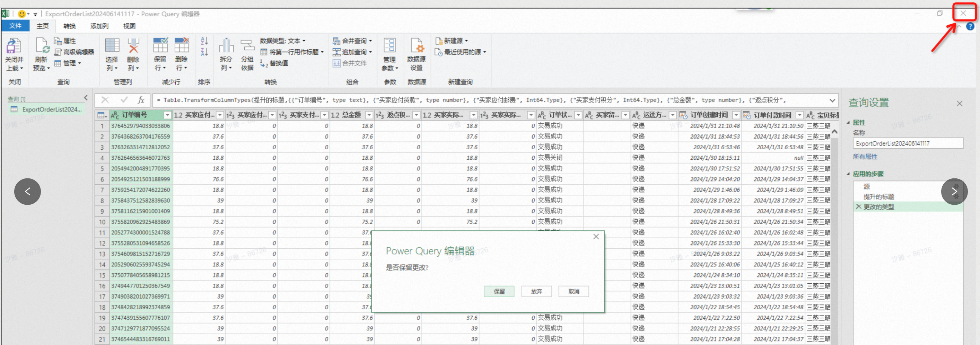980x345 pixels.
Task: Expand the 数据类型: 文本 (Data Type) dropdown
Action: coord(283,41)
